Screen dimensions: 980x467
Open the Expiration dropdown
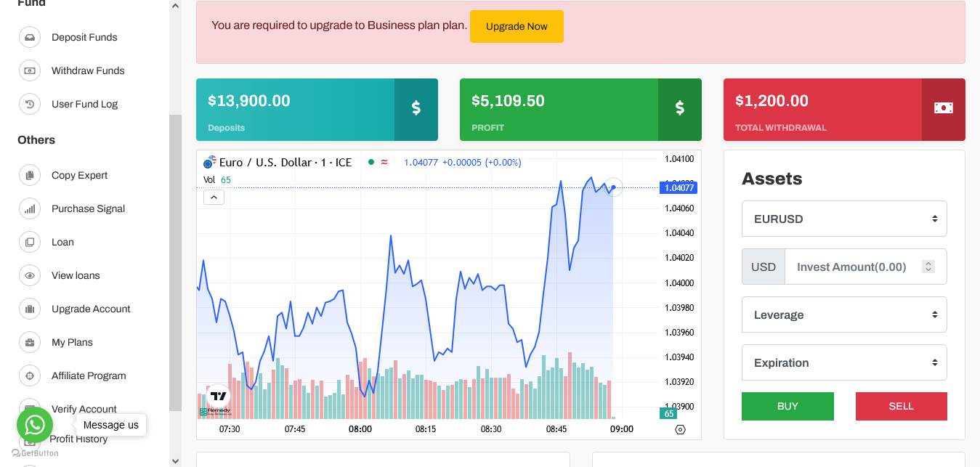click(844, 362)
